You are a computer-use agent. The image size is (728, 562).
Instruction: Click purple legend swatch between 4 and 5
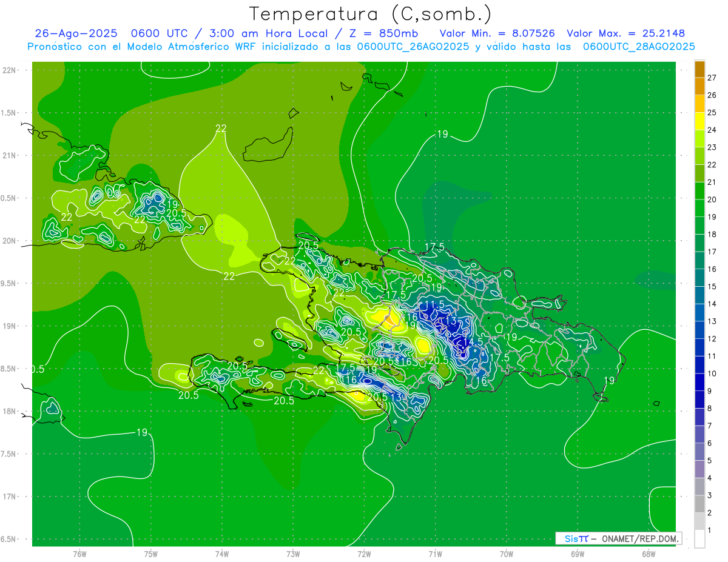click(699, 469)
